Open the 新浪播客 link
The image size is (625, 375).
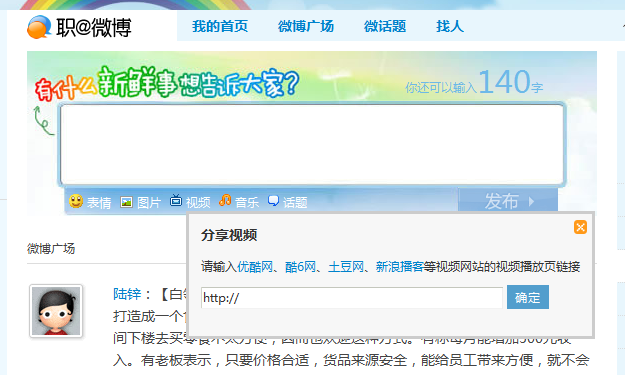click(x=399, y=266)
